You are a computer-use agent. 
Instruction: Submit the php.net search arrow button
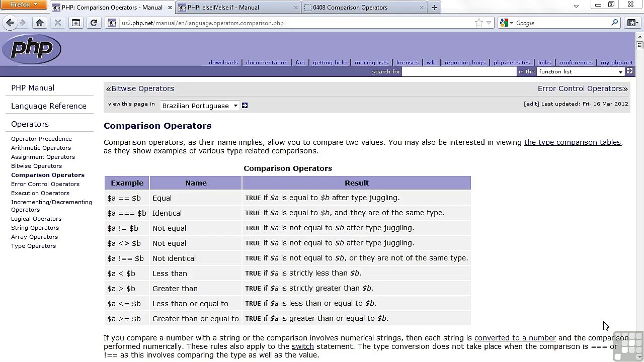[629, 71]
